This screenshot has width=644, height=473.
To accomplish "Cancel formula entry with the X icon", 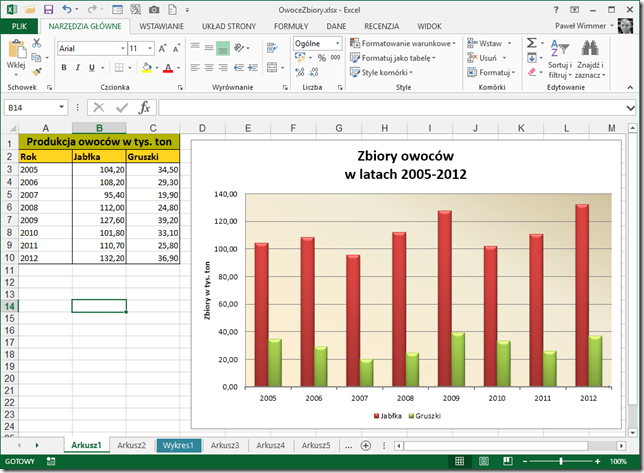I will pos(99,108).
